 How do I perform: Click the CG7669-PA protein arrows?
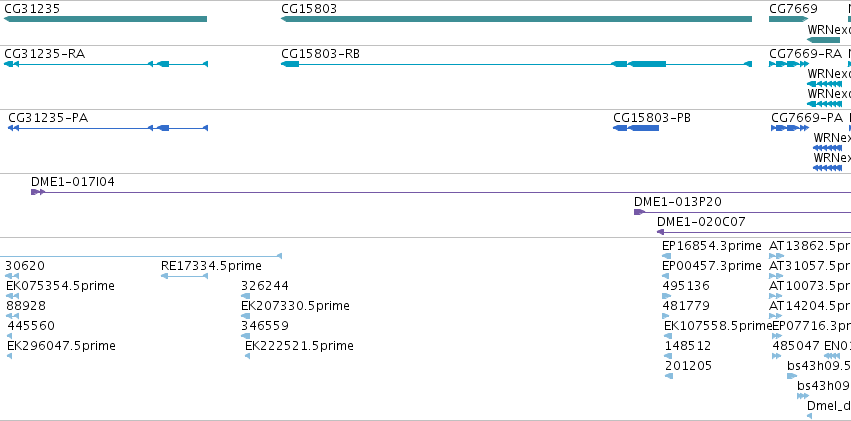click(790, 128)
